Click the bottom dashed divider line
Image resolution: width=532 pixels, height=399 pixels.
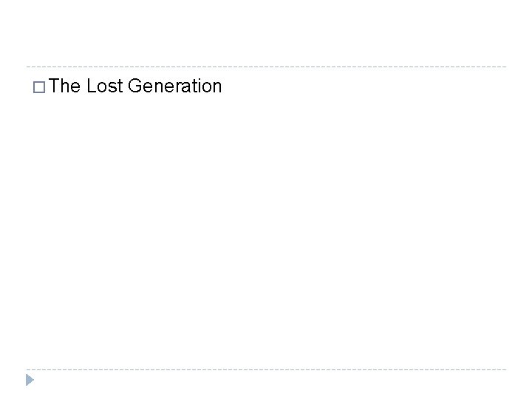(x=266, y=369)
